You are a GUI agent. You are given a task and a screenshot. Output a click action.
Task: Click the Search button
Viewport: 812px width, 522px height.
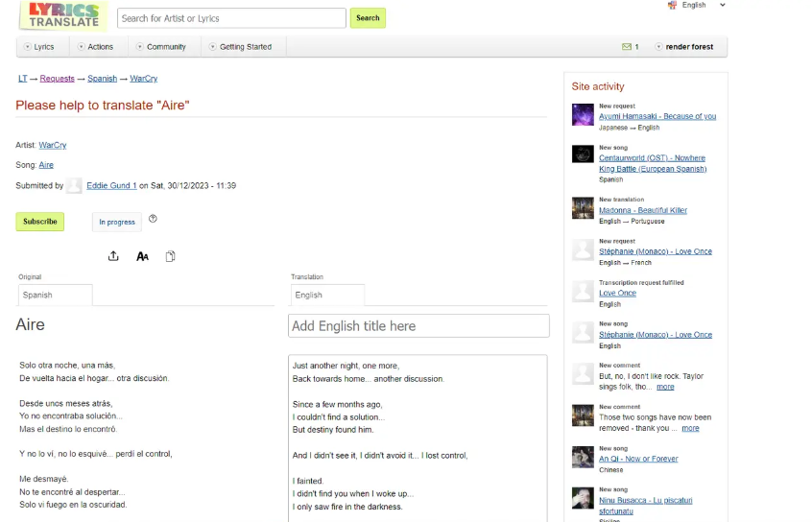(368, 18)
